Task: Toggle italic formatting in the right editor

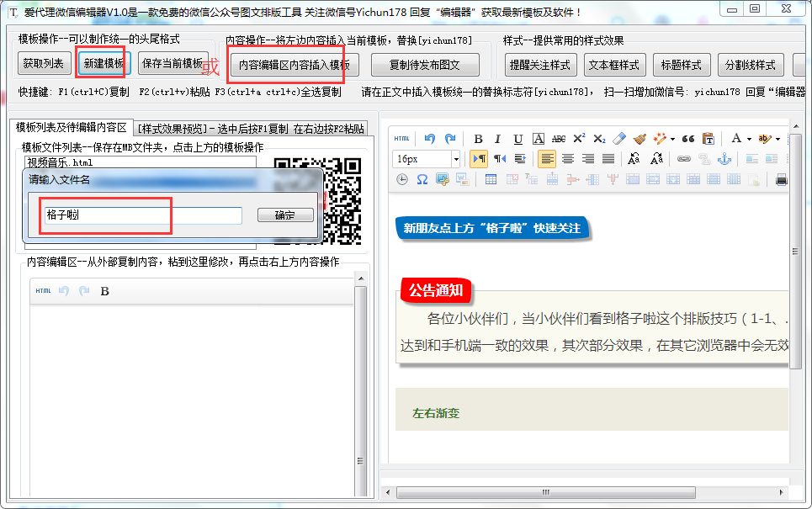Action: 497,139
